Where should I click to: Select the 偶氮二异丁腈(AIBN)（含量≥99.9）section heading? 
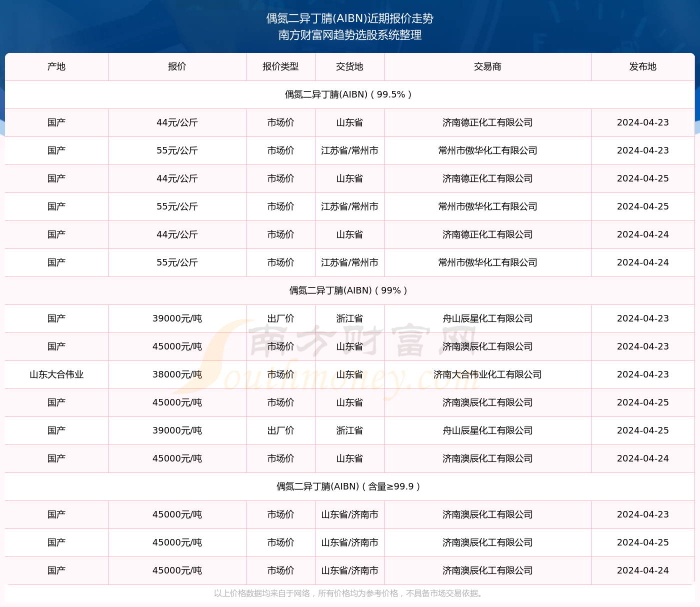pos(350,486)
